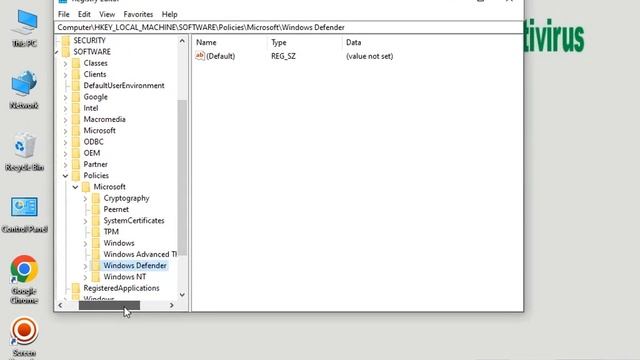The image size is (640, 360).
Task: Click Cryptography key folder icon
Action: tap(96, 198)
